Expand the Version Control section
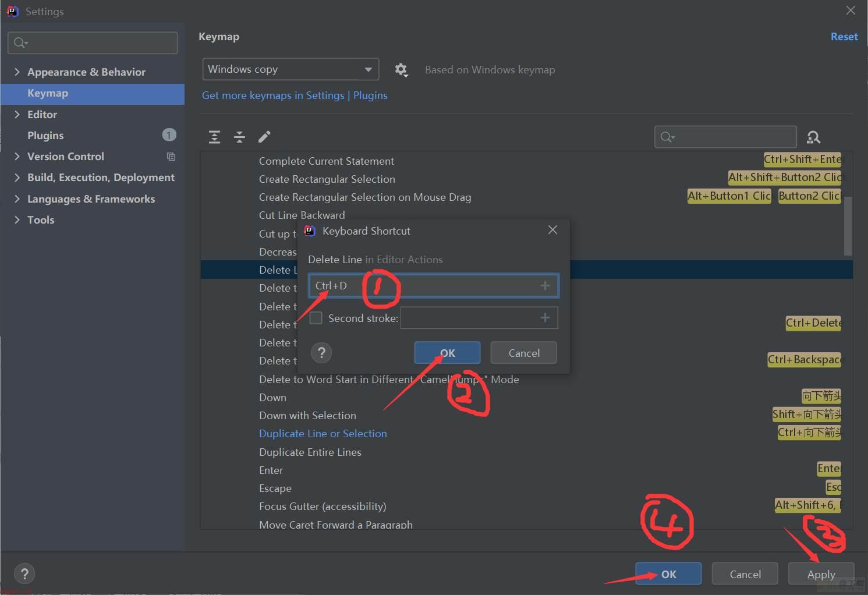 17,156
